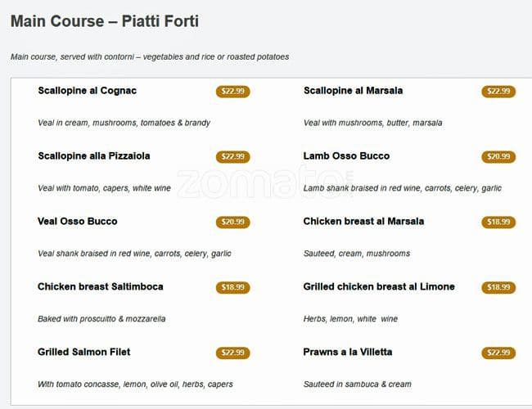532x409 pixels.
Task: Click the price badge for Prawns a la Villetta
Action: [x=498, y=353]
